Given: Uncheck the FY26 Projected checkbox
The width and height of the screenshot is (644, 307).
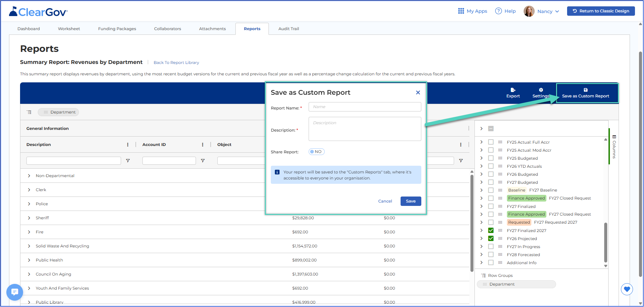Looking at the screenshot, I should click(491, 239).
